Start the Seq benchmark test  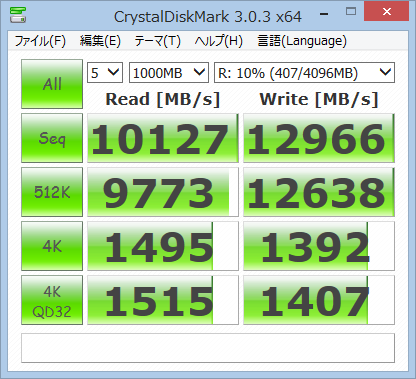coord(52,138)
